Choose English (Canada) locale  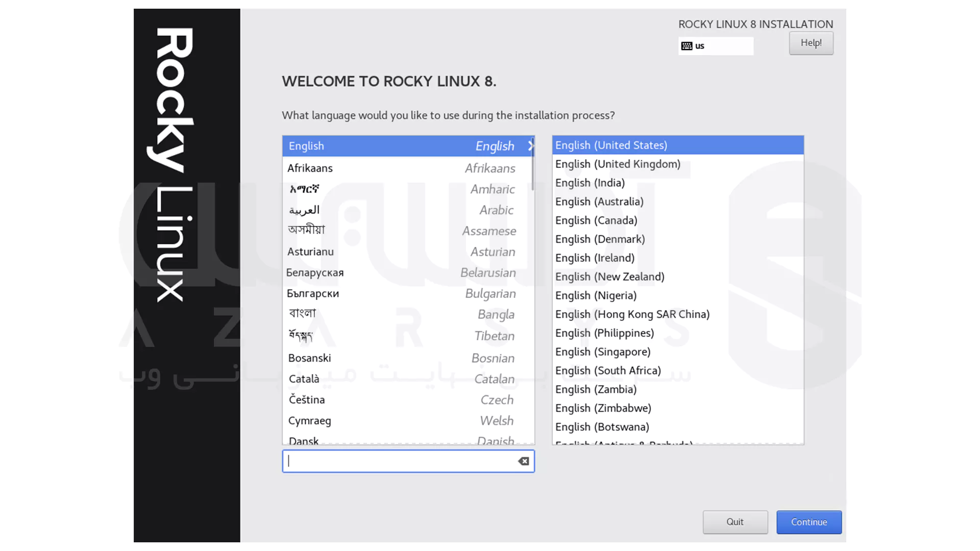coord(678,220)
